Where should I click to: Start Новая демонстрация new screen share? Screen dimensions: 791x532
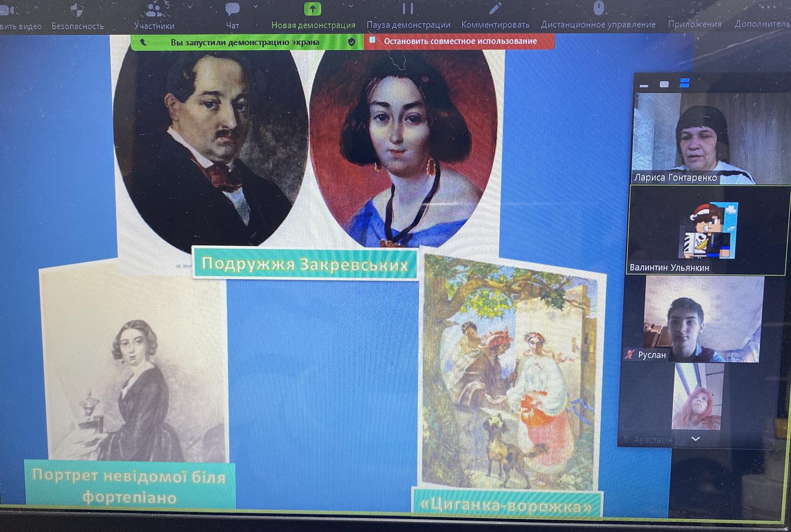coord(312,10)
